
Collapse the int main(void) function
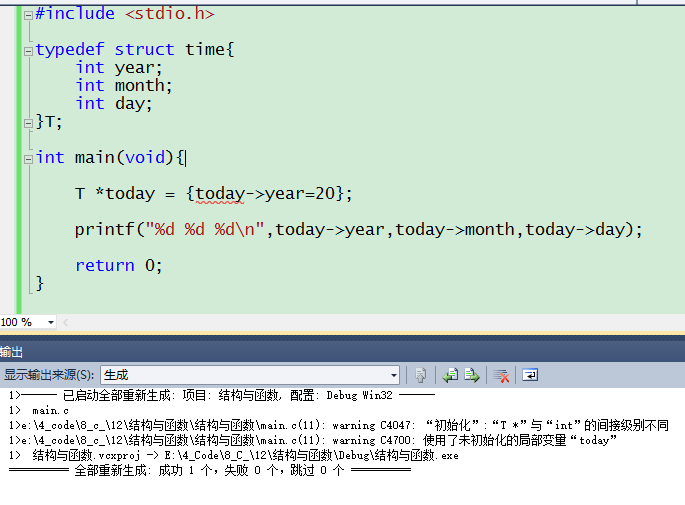pyautogui.click(x=28, y=159)
